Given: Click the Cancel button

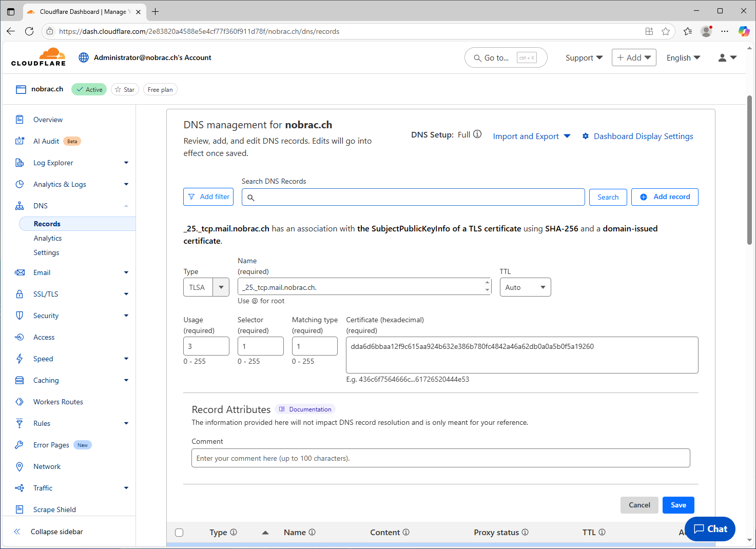Looking at the screenshot, I should pyautogui.click(x=639, y=505).
